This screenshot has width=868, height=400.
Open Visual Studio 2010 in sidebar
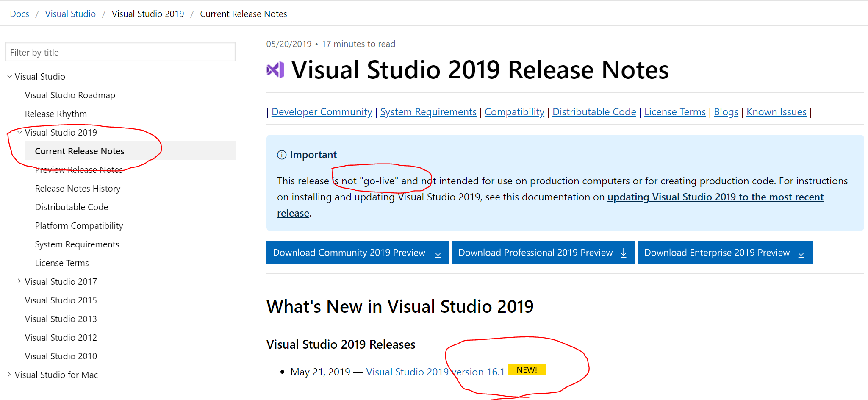point(61,356)
